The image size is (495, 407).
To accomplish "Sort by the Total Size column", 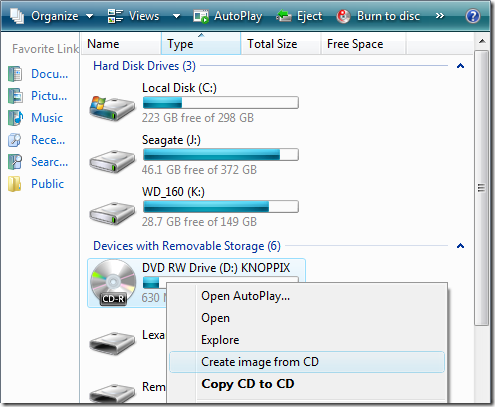I will 281,44.
